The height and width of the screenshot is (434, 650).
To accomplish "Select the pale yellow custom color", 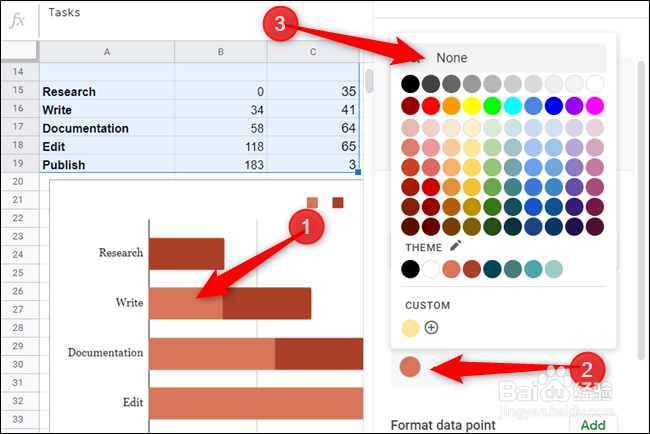I will click(x=410, y=328).
